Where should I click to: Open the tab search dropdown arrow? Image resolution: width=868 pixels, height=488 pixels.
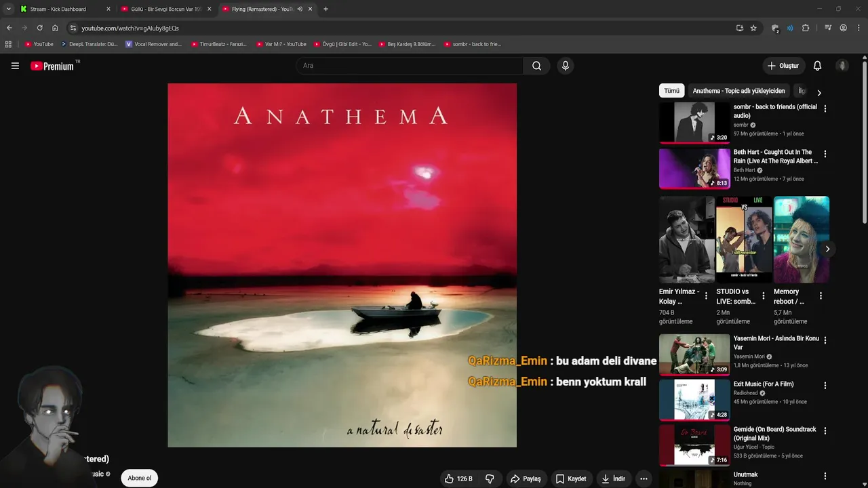(8, 9)
